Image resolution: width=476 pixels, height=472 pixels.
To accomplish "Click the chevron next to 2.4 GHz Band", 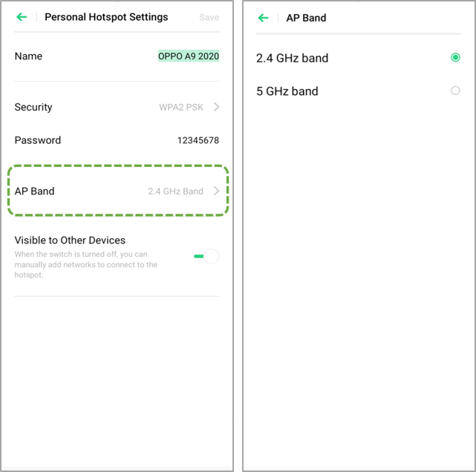I will [x=216, y=191].
